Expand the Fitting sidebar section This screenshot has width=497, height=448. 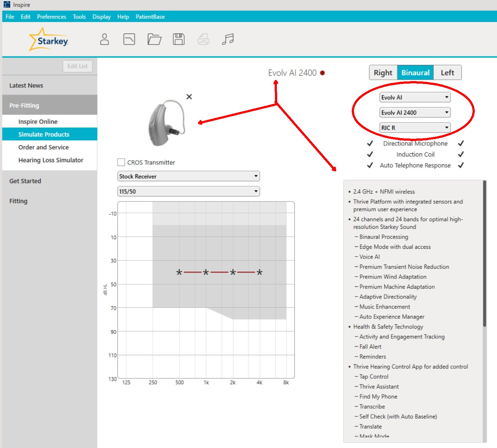(x=49, y=201)
